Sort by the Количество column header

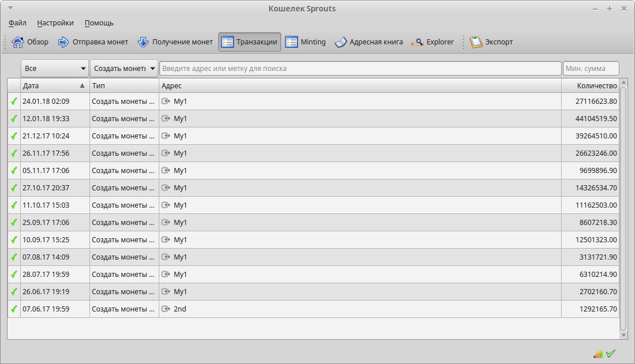click(591, 86)
